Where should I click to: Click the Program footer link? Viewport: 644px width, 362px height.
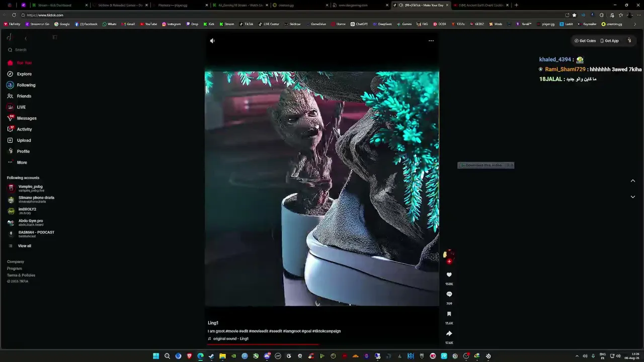tap(15, 268)
